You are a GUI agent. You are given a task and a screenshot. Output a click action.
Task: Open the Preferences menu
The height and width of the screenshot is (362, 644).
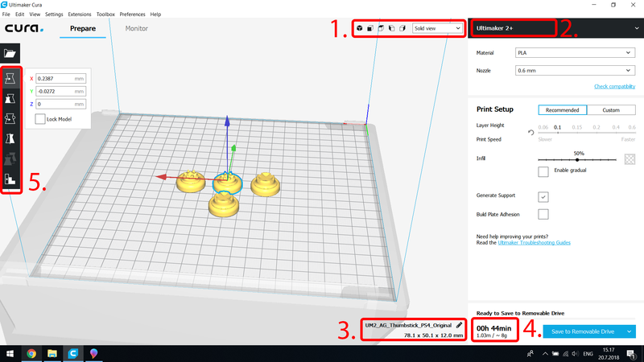(132, 14)
